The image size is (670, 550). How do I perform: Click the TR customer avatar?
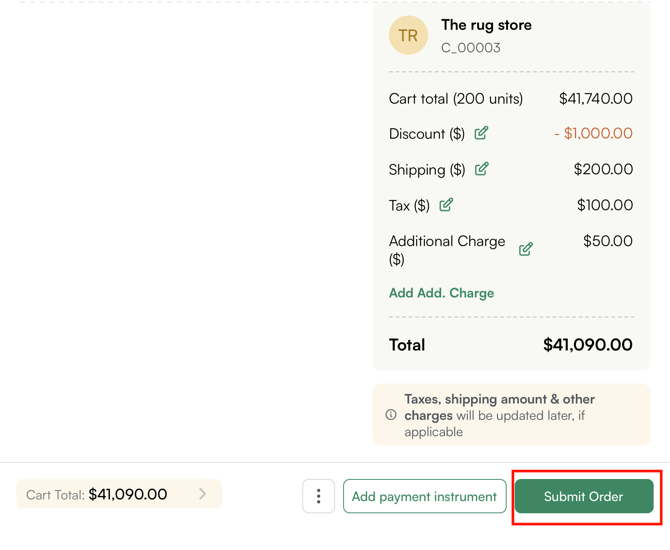(408, 35)
